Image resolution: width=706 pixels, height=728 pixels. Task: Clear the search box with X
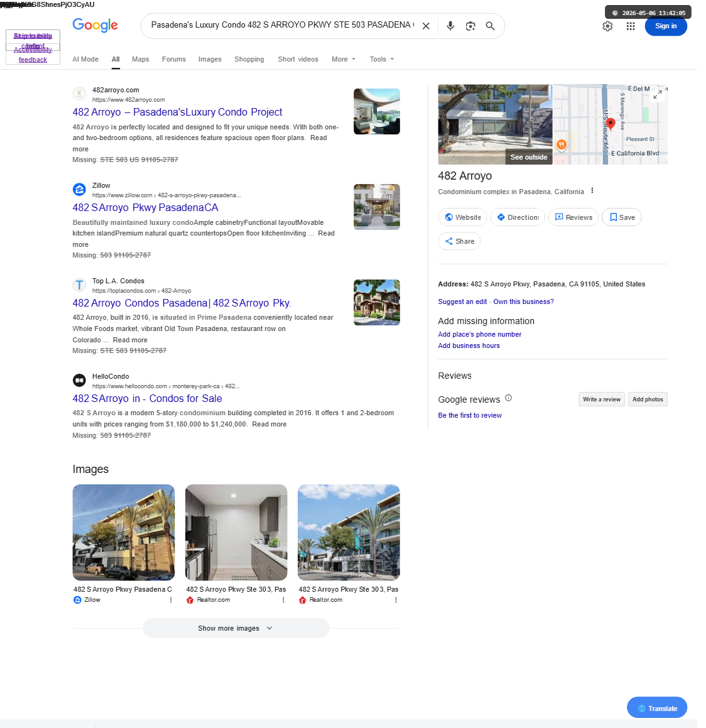pos(426,26)
